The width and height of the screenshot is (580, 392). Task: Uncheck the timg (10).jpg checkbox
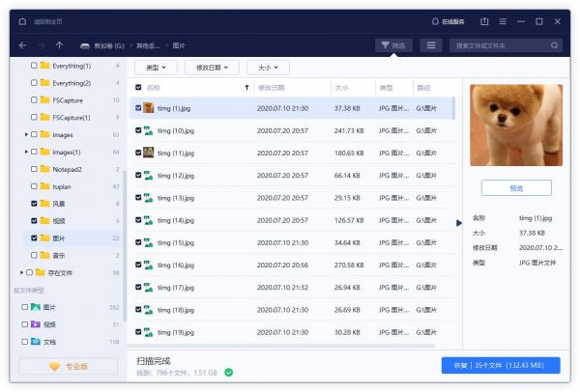point(138,130)
